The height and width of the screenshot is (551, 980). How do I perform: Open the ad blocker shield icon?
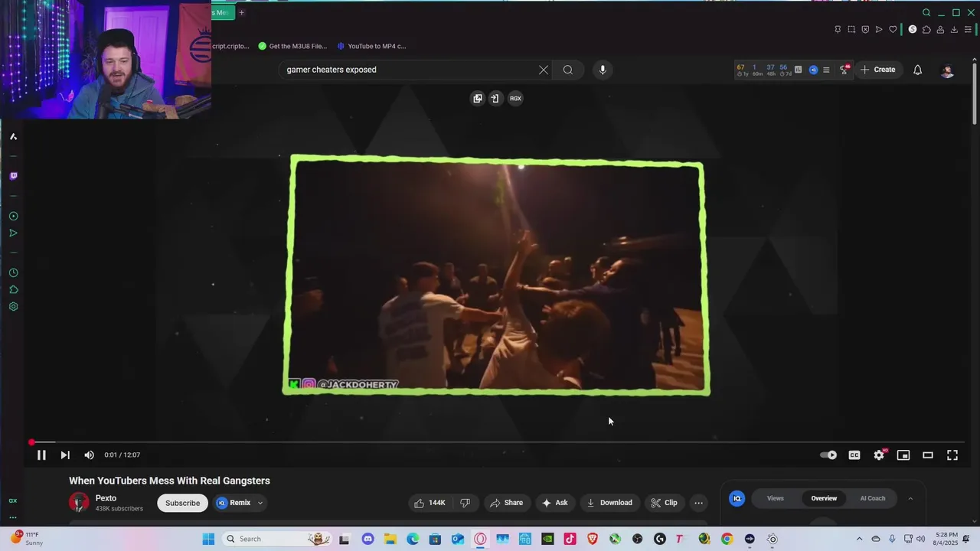[x=865, y=29]
